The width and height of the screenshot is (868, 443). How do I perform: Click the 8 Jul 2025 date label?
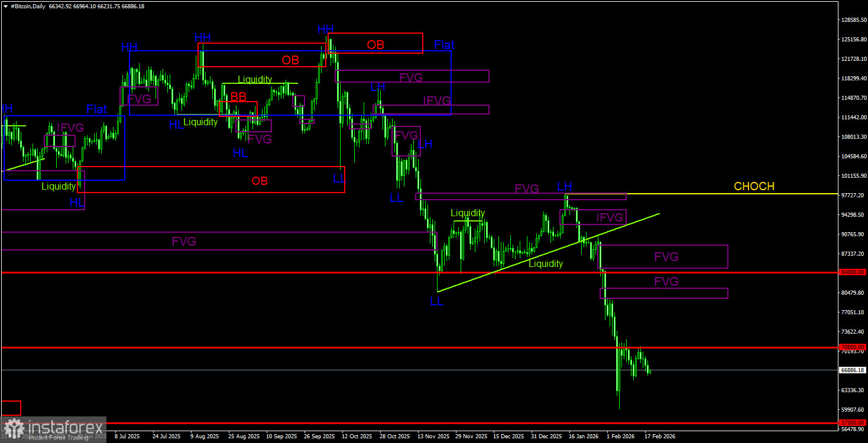pos(127,437)
